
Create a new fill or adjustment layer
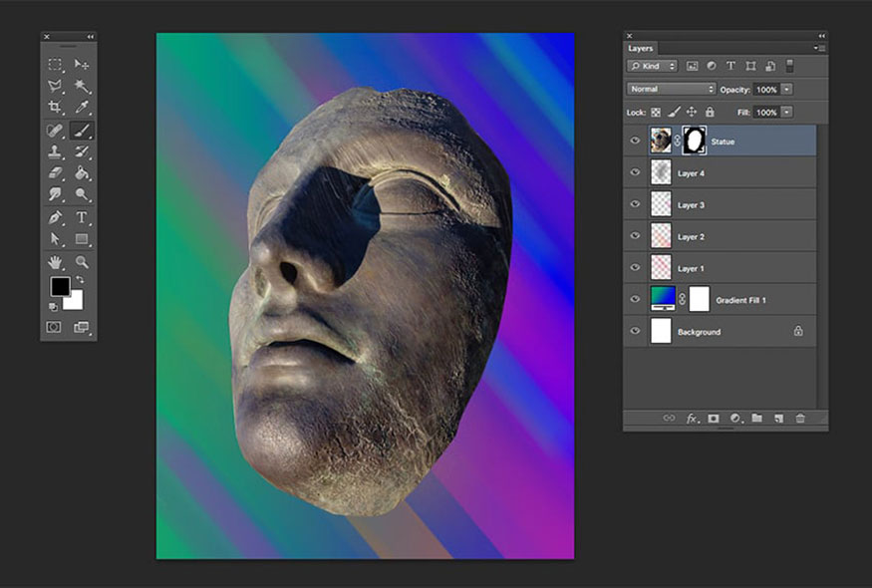point(735,419)
